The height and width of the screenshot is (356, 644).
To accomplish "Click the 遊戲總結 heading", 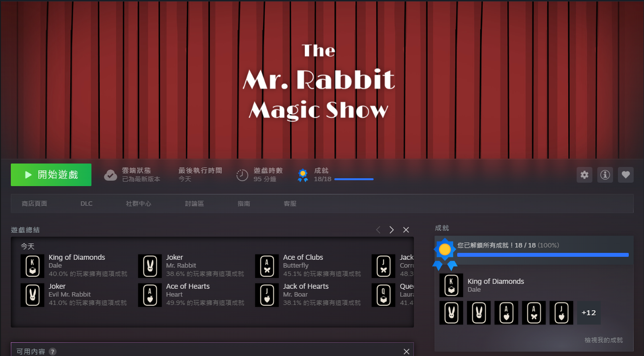I will pos(26,230).
